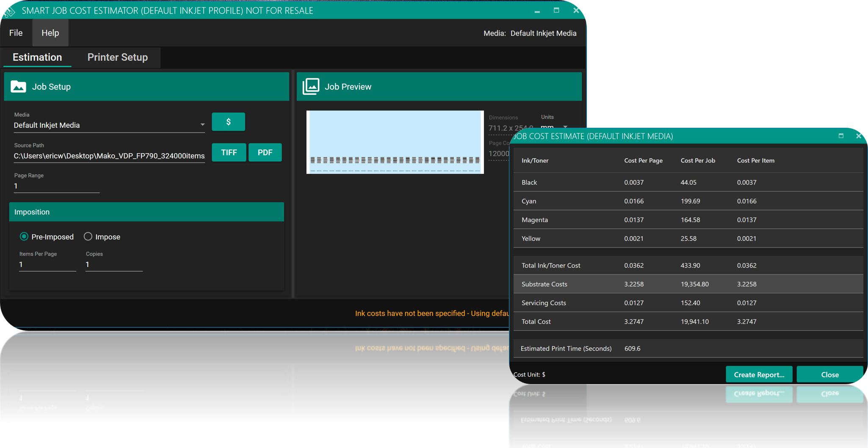Click the Job Setup picture icon
This screenshot has width=868, height=448.
(18, 87)
